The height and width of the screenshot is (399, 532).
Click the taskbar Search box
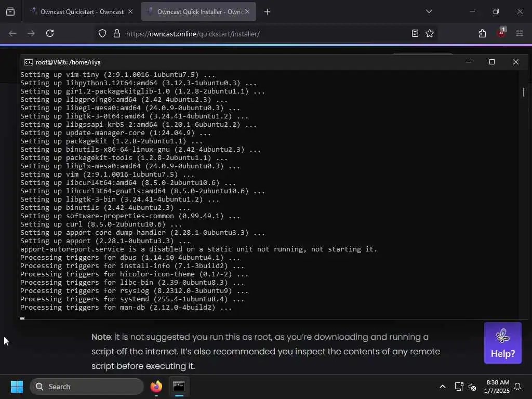pyautogui.click(x=87, y=387)
